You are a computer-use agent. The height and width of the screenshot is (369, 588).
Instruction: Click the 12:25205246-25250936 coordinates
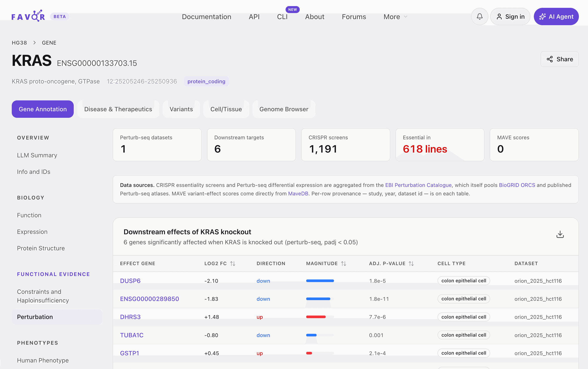[x=142, y=81]
